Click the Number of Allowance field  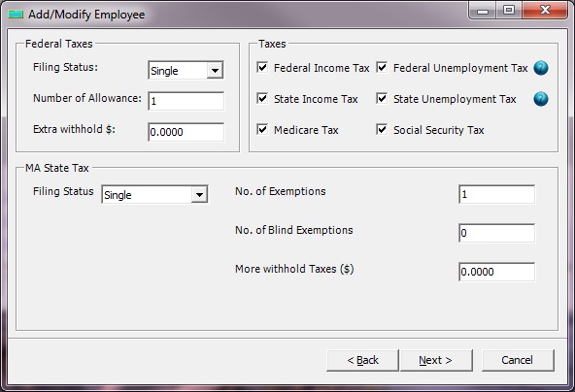click(x=186, y=101)
